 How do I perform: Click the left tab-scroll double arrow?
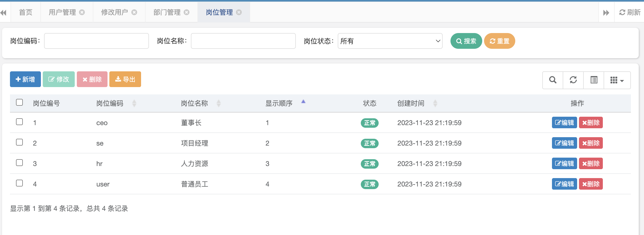(x=3, y=13)
